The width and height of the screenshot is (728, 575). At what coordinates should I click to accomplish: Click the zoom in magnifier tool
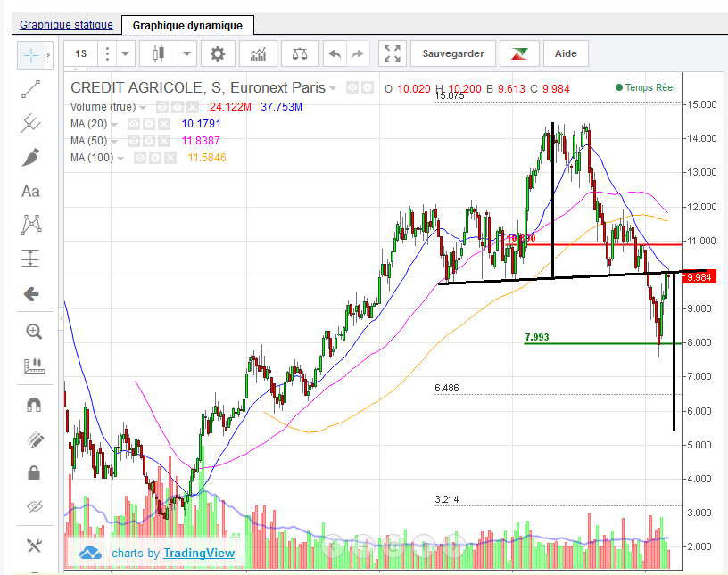(x=34, y=332)
